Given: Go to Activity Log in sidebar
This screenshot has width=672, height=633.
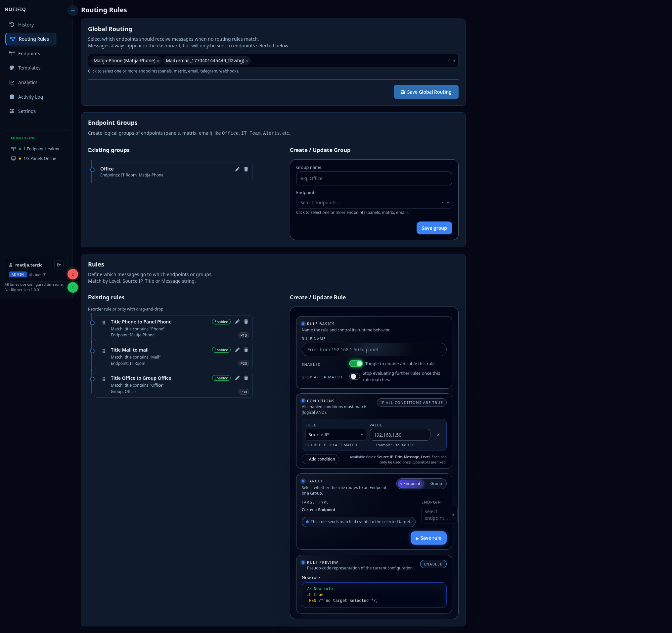Looking at the screenshot, I should (30, 97).
